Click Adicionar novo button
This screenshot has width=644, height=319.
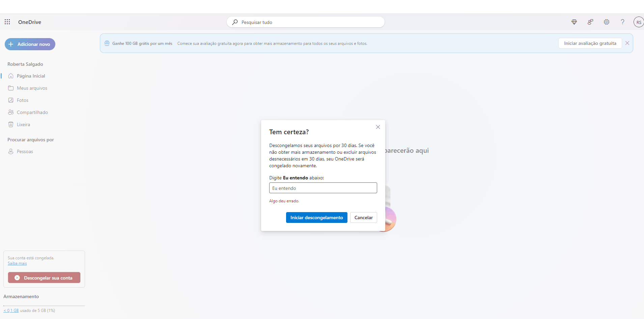point(30,44)
